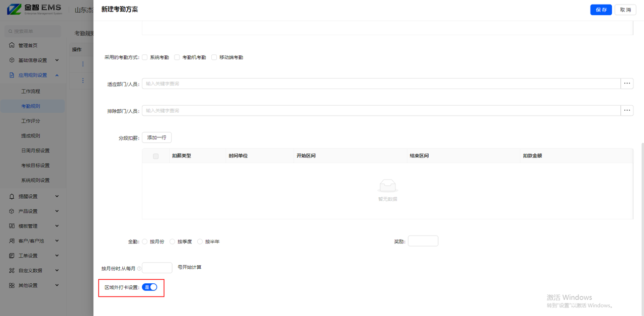This screenshot has height=316, width=644.
Task: Check the 移动端考勤 checkbox
Action: (214, 57)
